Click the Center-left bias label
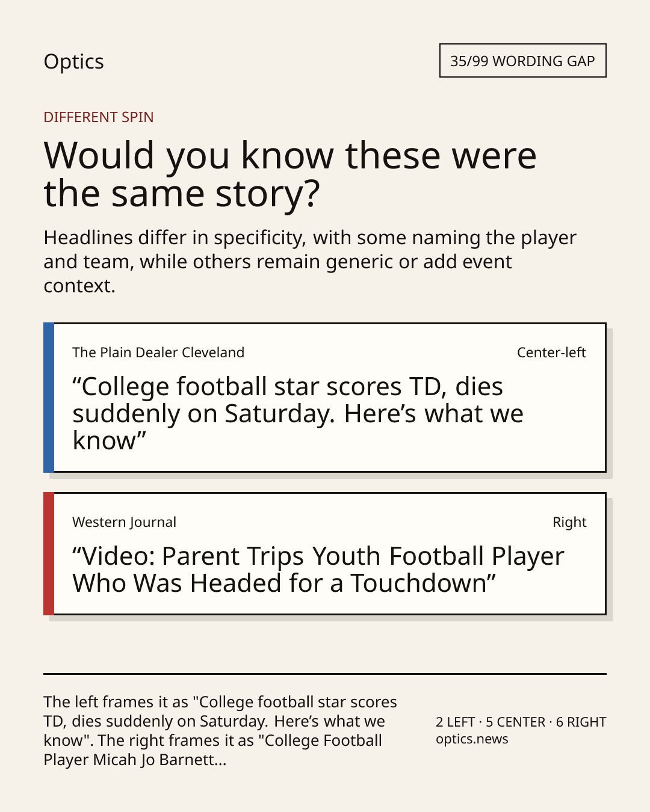This screenshot has width=650, height=812. (x=551, y=352)
